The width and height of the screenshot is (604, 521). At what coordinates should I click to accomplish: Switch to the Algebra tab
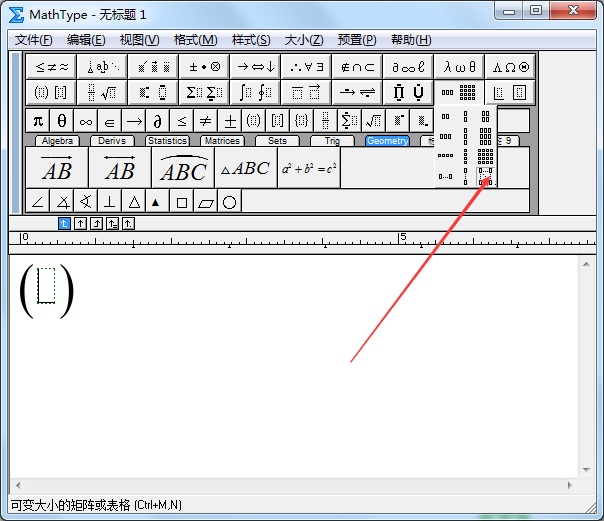[58, 141]
